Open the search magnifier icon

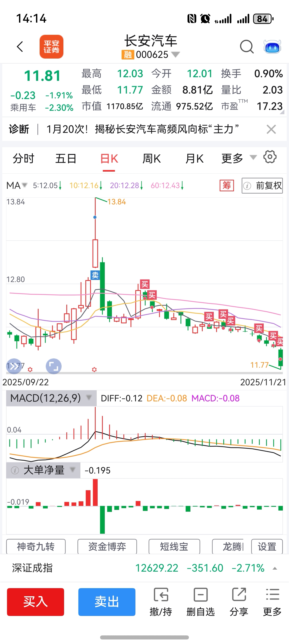pyautogui.click(x=247, y=47)
